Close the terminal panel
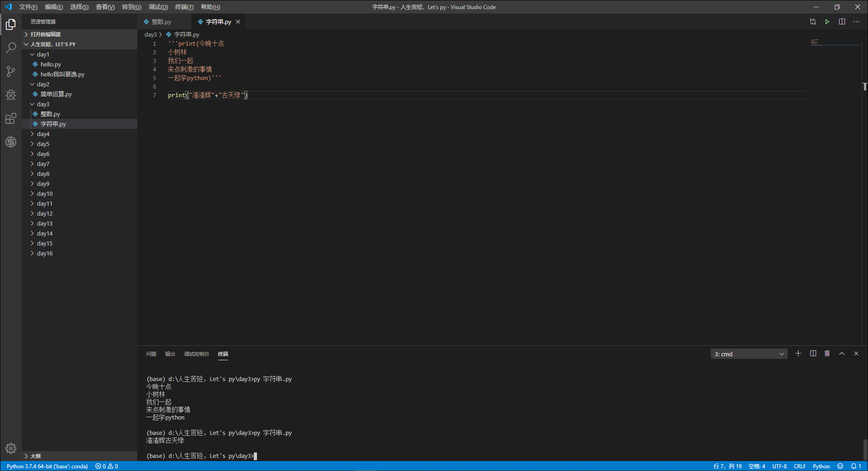868x471 pixels. point(856,353)
